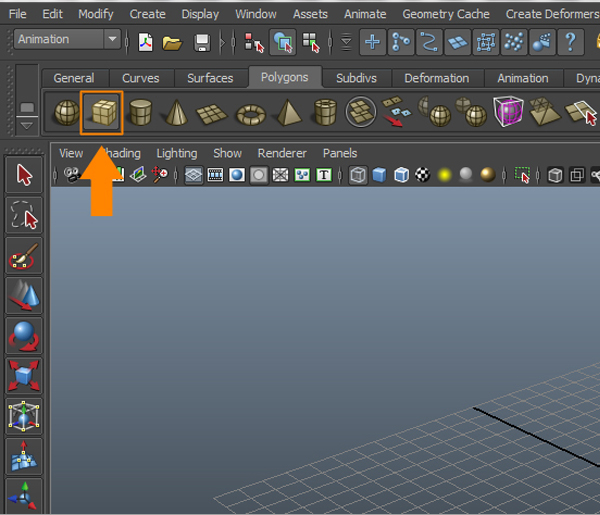The width and height of the screenshot is (600, 515).
Task: Toggle textured display checker icon
Action: pyautogui.click(x=423, y=175)
